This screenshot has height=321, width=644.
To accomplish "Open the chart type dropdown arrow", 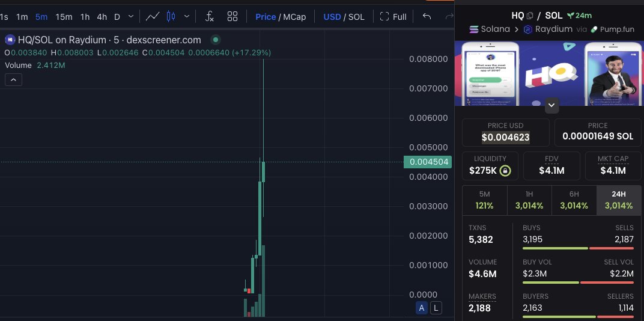I will pos(186,16).
